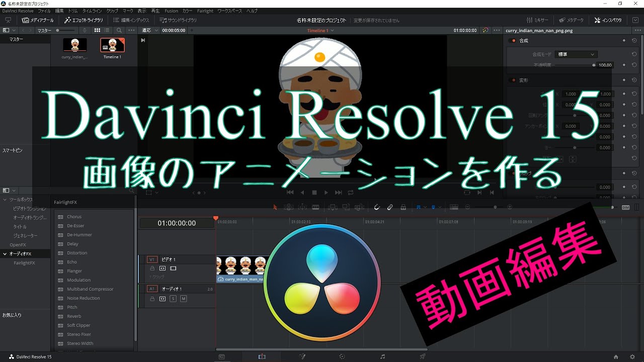Screen dimensions: 644x362
Task: Open the File menu
Action: tap(44, 11)
